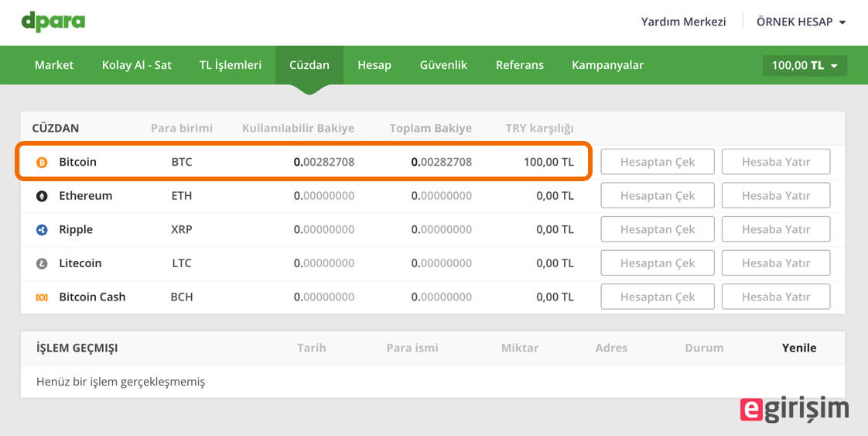Click Ethereum's 0,00 TL value
Screen dimensions: 868x436
click(555, 196)
